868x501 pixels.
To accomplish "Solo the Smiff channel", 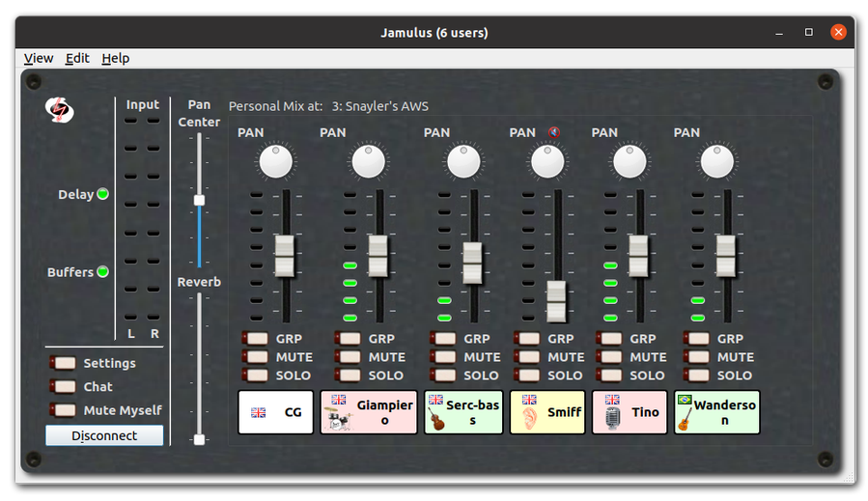I will tap(527, 376).
